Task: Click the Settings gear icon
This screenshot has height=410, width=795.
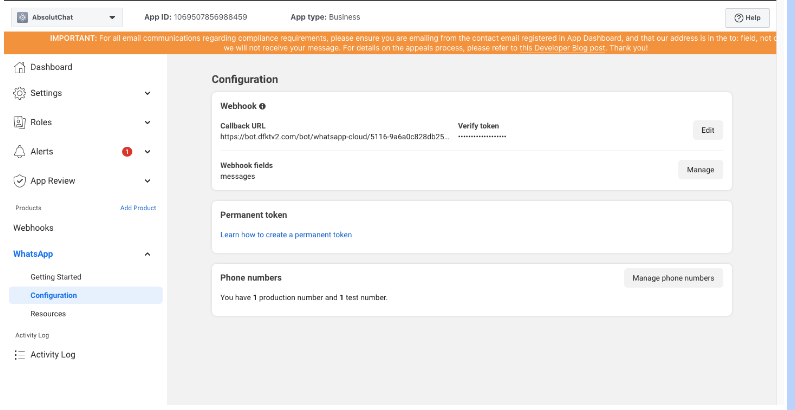Action: coord(19,93)
